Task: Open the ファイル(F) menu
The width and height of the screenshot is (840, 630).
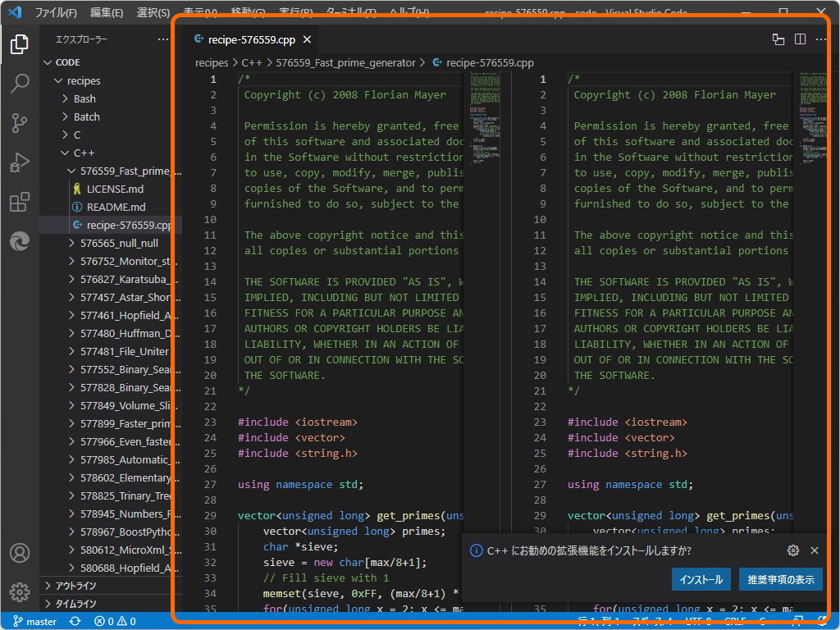Action: 57,13
